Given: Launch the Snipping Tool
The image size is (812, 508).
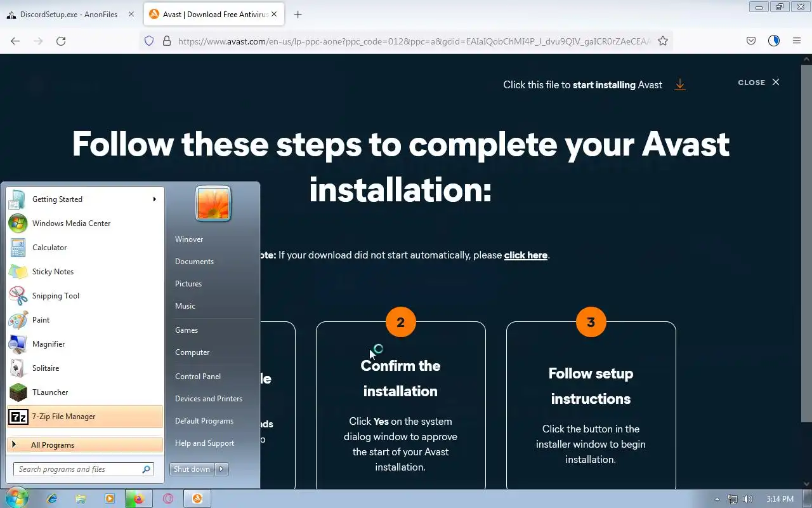Looking at the screenshot, I should [x=84, y=296].
